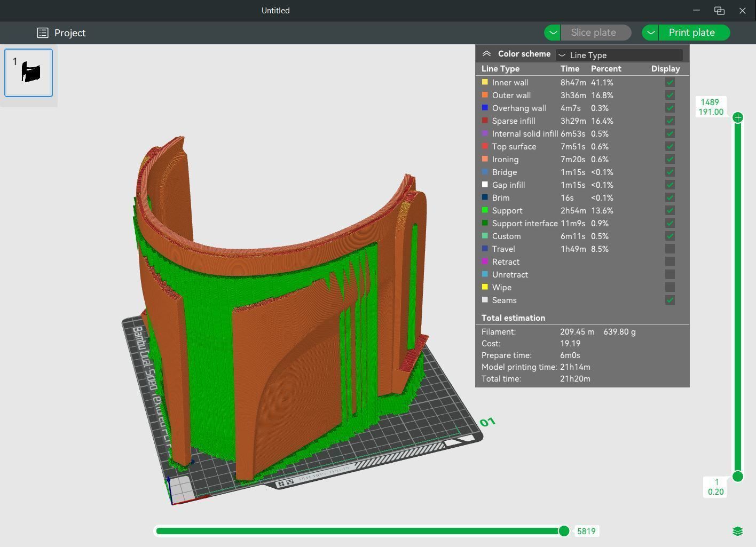This screenshot has height=547, width=756.
Task: Click the Project label in toolbar
Action: [70, 33]
